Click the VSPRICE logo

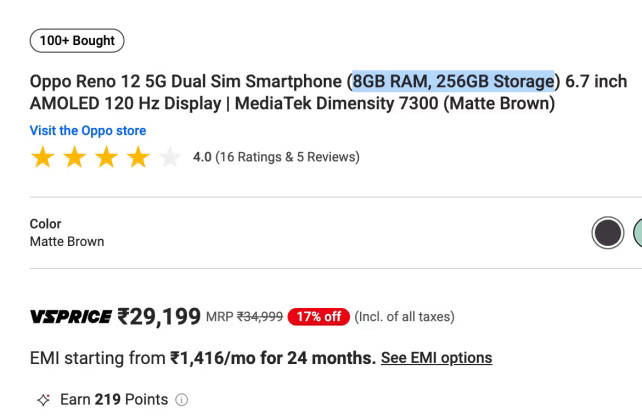click(x=71, y=317)
